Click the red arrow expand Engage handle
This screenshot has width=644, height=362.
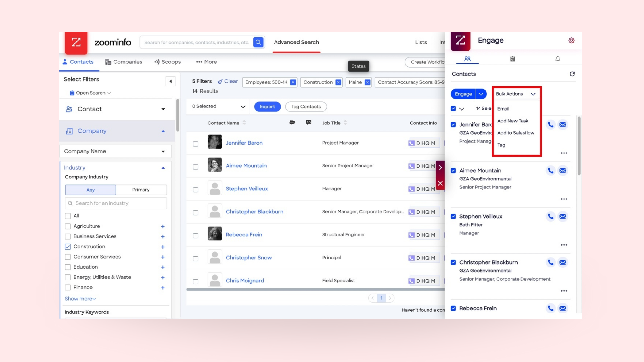pos(440,167)
